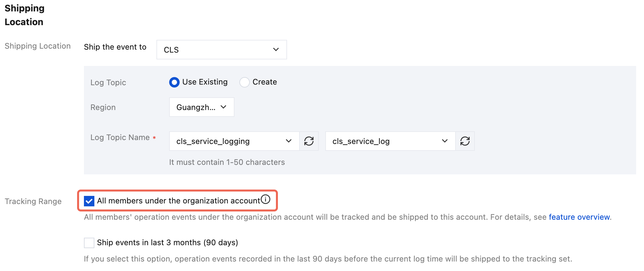The height and width of the screenshot is (271, 644).
Task: Click the chevron arrow in cls_service_log selector
Action: click(445, 141)
